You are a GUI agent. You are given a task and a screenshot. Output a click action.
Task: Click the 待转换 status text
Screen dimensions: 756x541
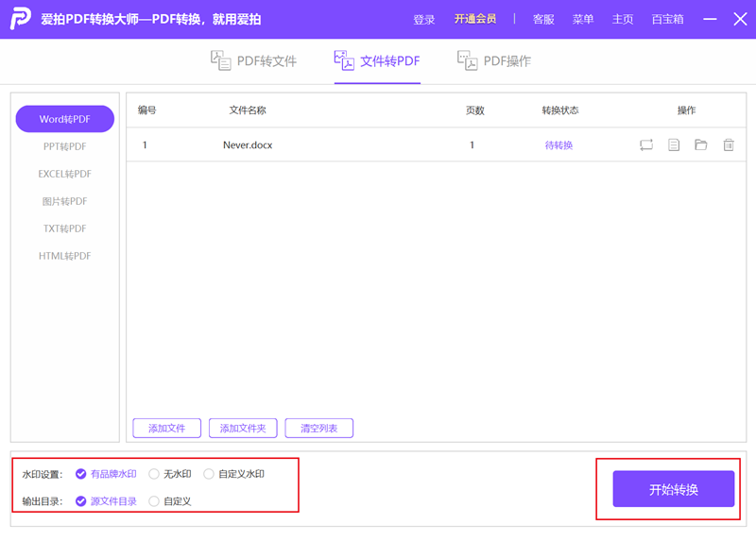tap(558, 145)
